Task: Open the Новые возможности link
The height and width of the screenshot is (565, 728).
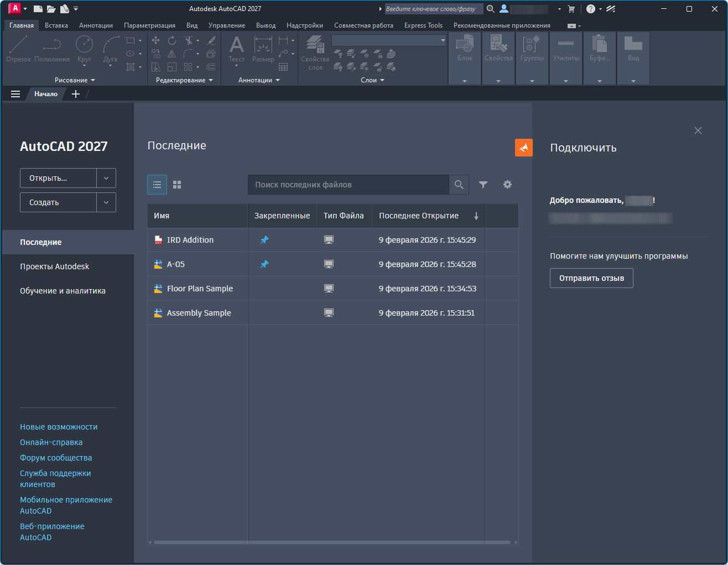Action: coord(59,427)
